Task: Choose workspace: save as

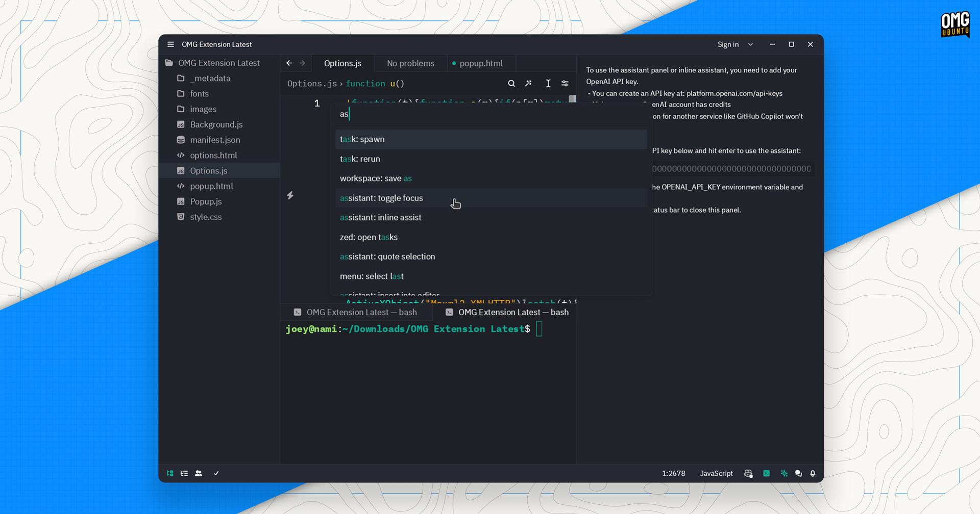Action: tap(491, 178)
